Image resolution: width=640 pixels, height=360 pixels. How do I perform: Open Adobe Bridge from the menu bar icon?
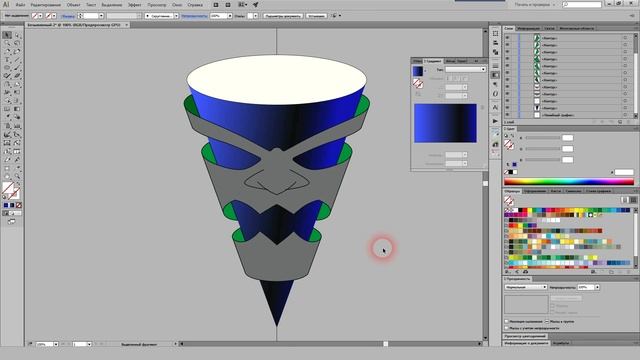coord(216,5)
